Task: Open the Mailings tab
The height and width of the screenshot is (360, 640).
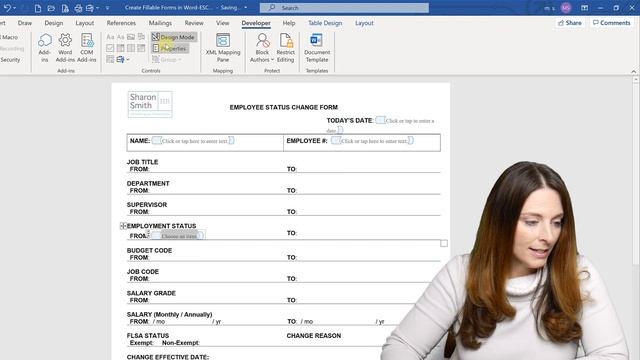Action: pyautogui.click(x=160, y=23)
